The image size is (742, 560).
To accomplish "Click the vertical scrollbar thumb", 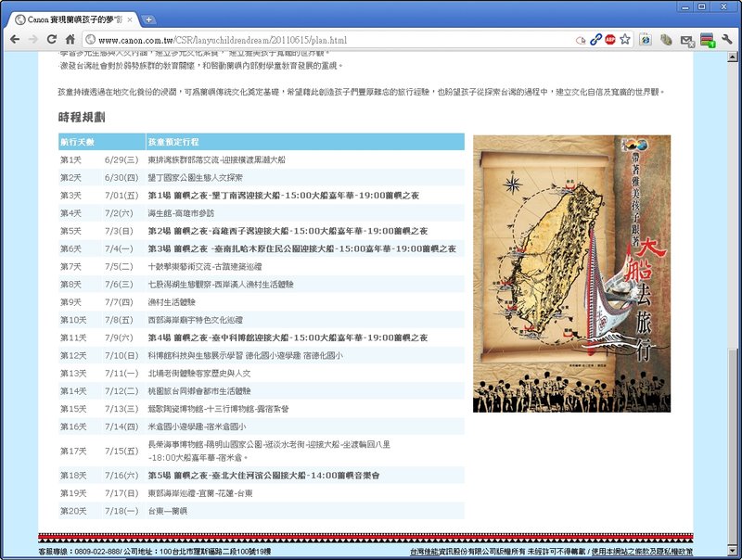I will [x=733, y=447].
